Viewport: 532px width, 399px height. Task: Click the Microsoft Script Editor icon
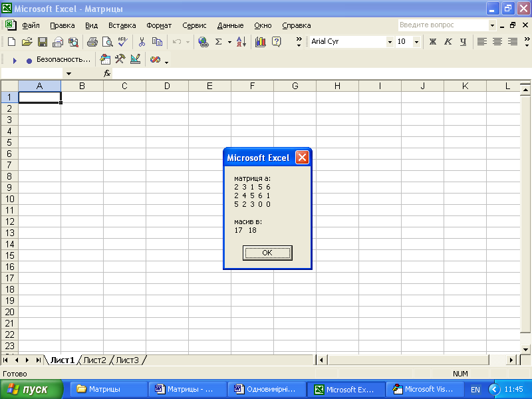point(155,60)
